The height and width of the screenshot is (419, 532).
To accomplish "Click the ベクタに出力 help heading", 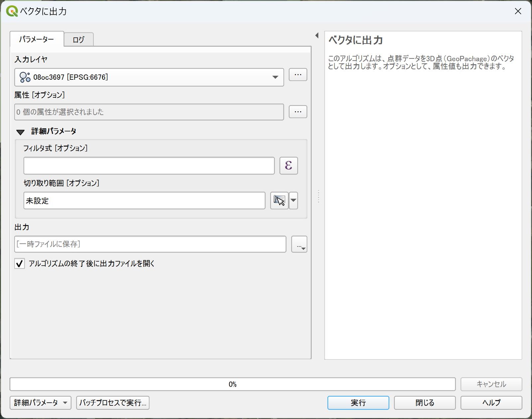I will pyautogui.click(x=356, y=40).
